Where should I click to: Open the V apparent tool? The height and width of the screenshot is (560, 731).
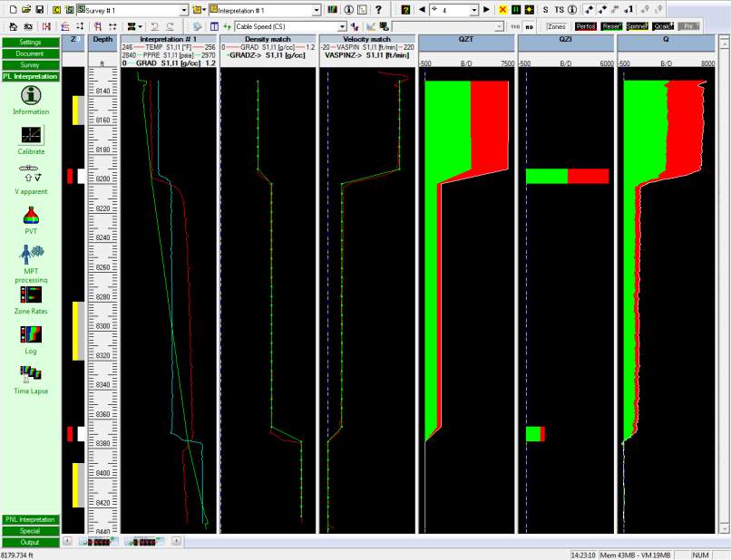click(30, 175)
